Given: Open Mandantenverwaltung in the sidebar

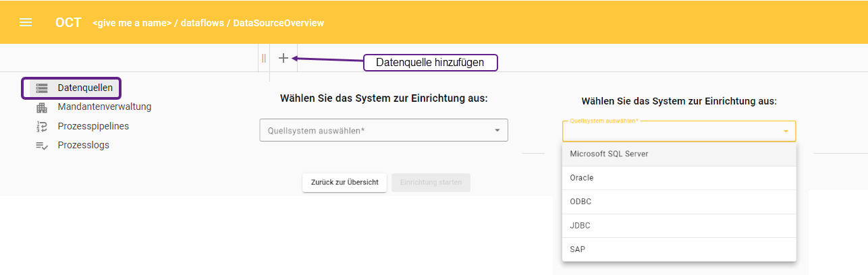Looking at the screenshot, I should pyautogui.click(x=104, y=106).
